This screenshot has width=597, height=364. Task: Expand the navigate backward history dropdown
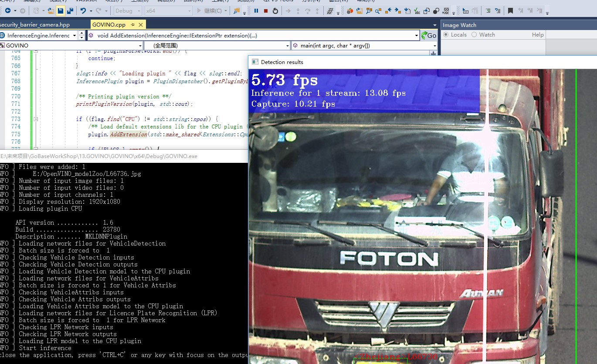15,10
